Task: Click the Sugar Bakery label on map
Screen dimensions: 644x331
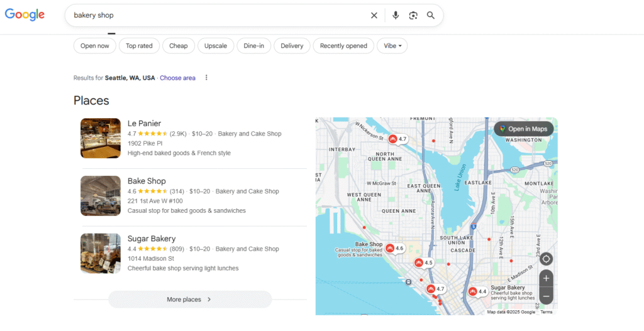Action: 508,288
